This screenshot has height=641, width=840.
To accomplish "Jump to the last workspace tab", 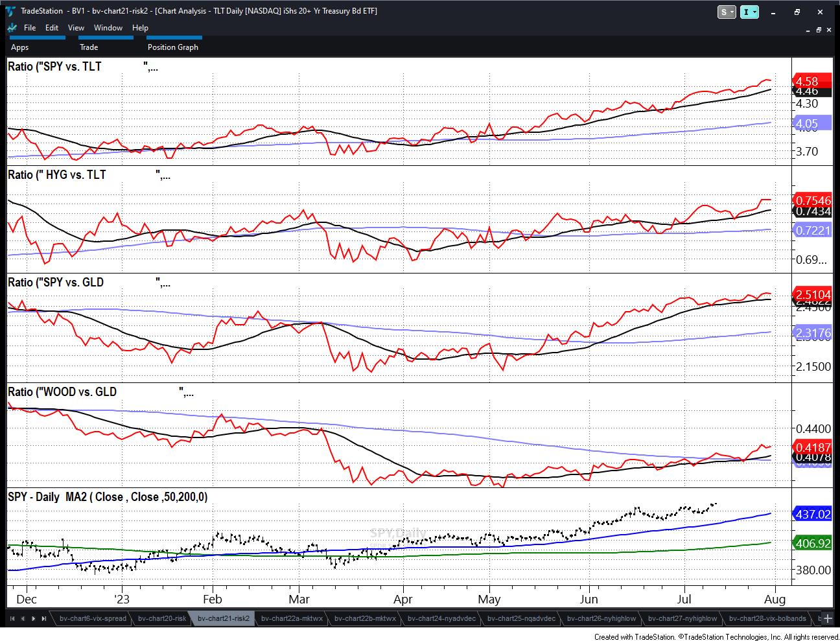I will pos(43,618).
